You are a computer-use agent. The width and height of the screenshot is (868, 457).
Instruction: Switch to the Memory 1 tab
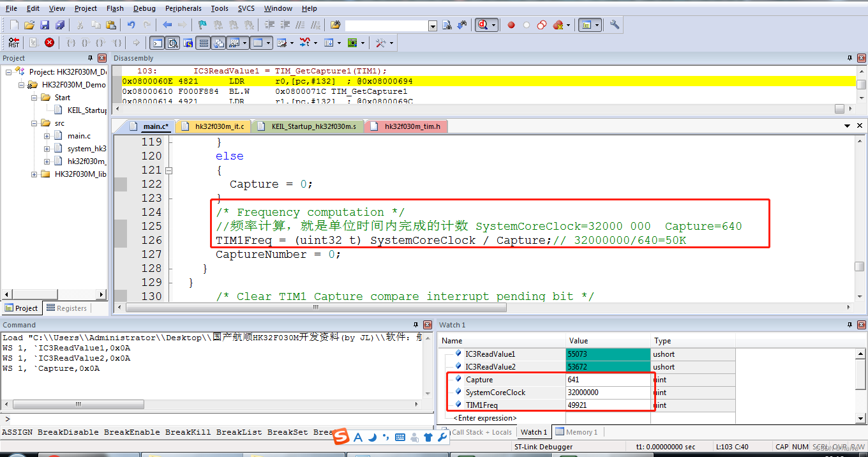[x=576, y=432]
